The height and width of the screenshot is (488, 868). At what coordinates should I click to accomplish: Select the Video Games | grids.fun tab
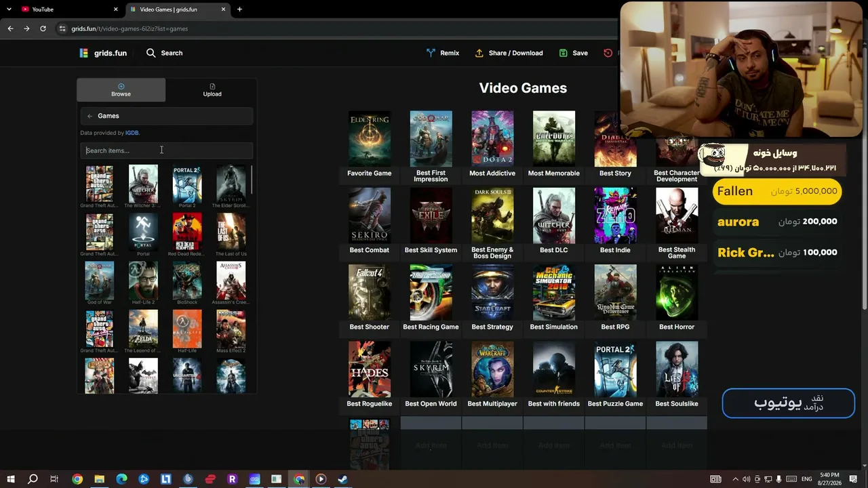(178, 9)
